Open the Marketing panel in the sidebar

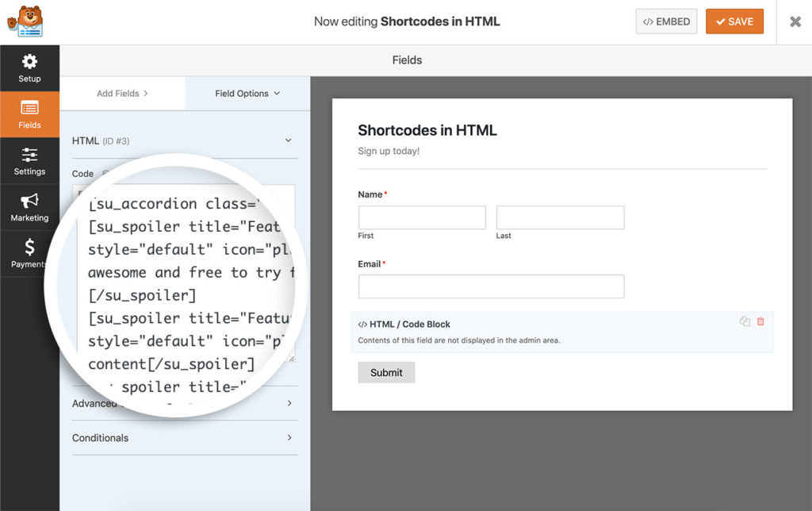[29, 206]
